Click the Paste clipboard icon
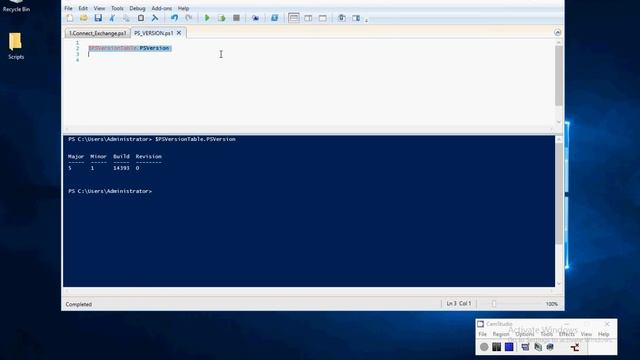This screenshot has width=640, height=360. coord(140,18)
